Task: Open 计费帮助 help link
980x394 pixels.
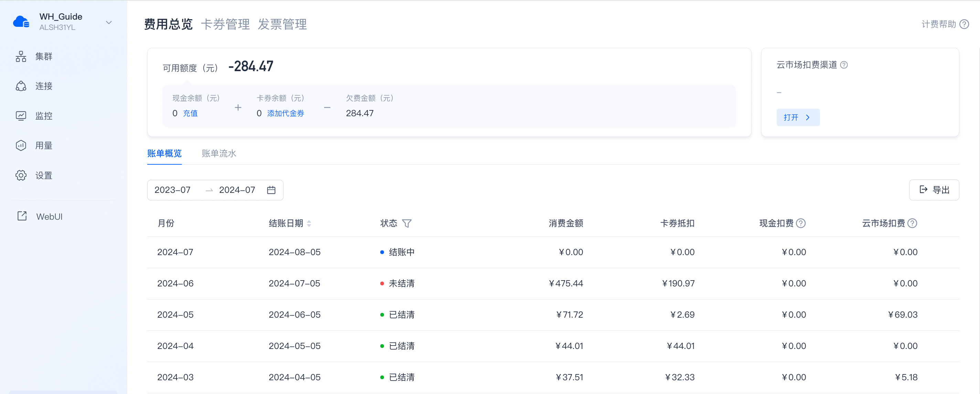Action: (x=938, y=24)
